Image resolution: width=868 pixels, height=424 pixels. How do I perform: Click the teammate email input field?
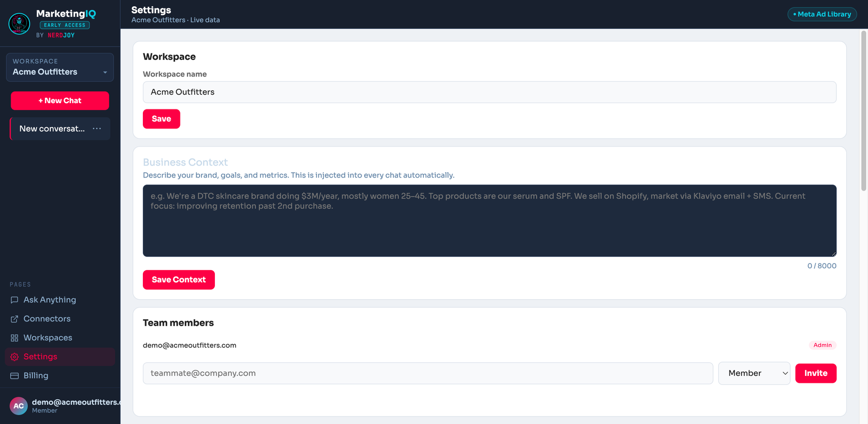(428, 373)
